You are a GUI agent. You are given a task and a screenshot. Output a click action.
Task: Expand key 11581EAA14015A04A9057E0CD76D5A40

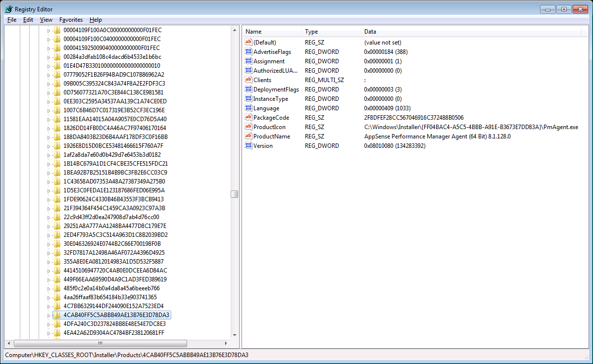[49, 120]
